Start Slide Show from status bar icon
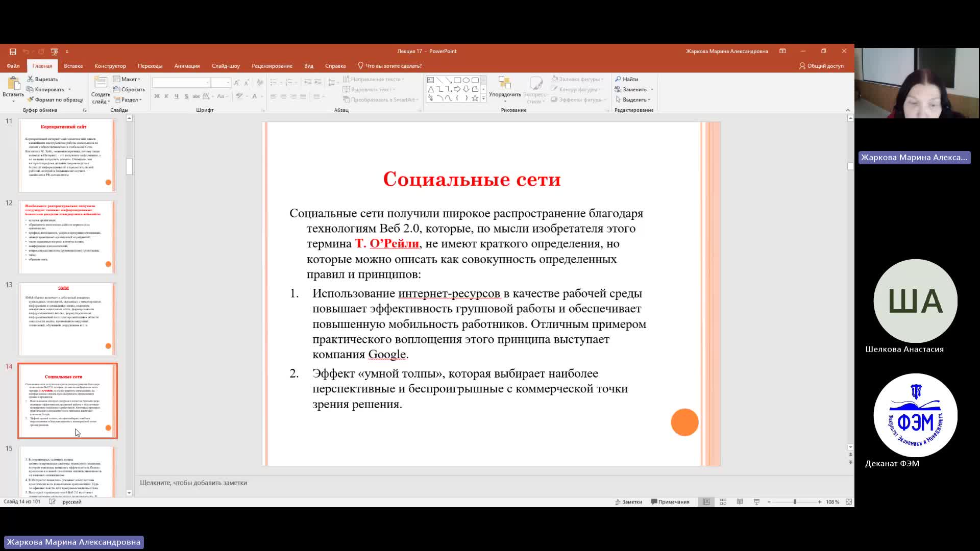The image size is (980, 551). [x=756, y=502]
